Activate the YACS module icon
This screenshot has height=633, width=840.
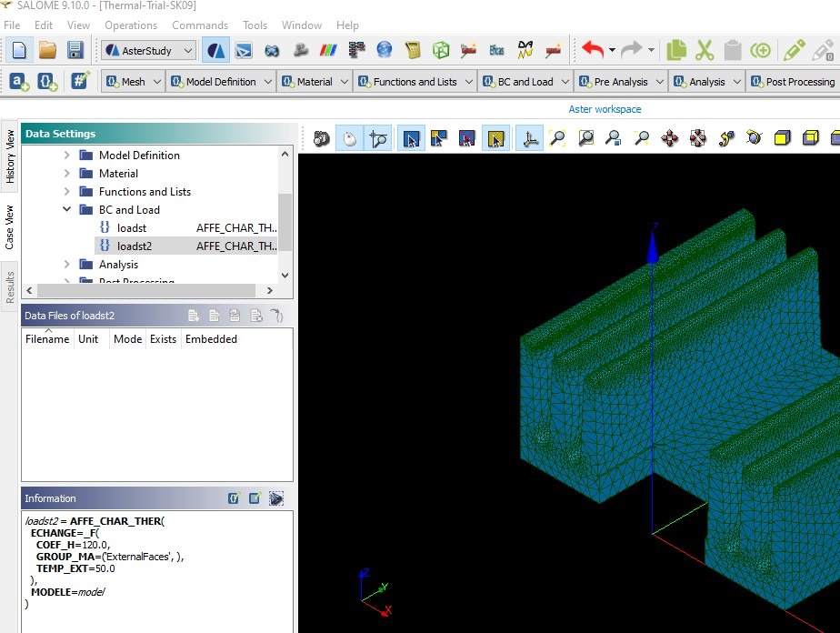coord(356,50)
